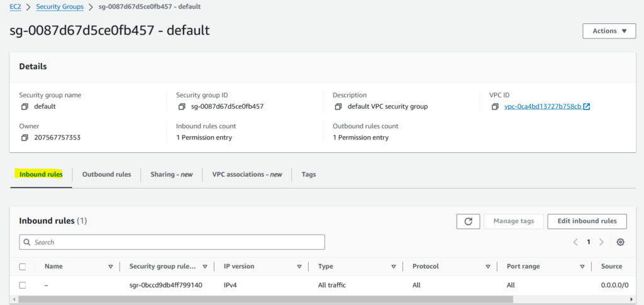
Task: Copy the description text icon
Action: (338, 107)
